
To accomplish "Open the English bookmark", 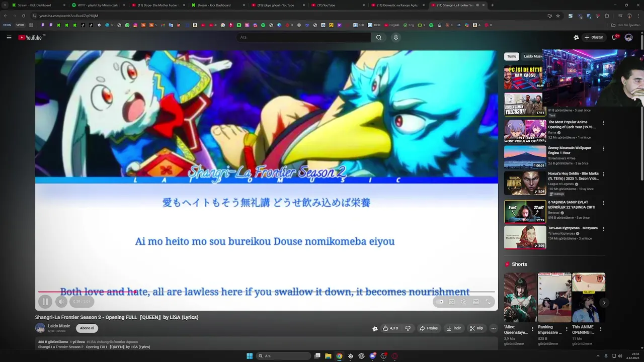I will (x=392, y=25).
